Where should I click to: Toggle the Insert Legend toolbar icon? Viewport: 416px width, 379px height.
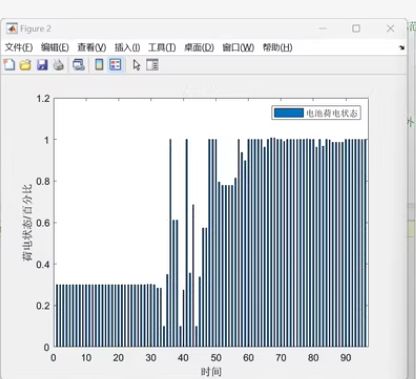pyautogui.click(x=115, y=65)
